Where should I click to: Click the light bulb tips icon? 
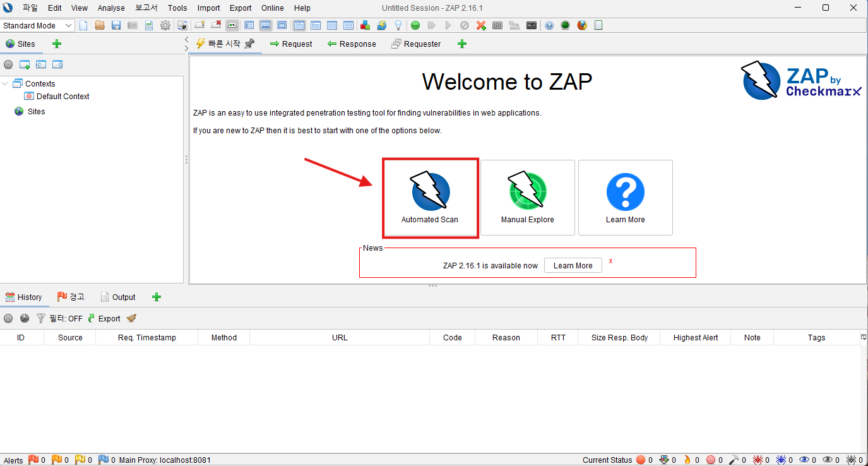coord(398,26)
